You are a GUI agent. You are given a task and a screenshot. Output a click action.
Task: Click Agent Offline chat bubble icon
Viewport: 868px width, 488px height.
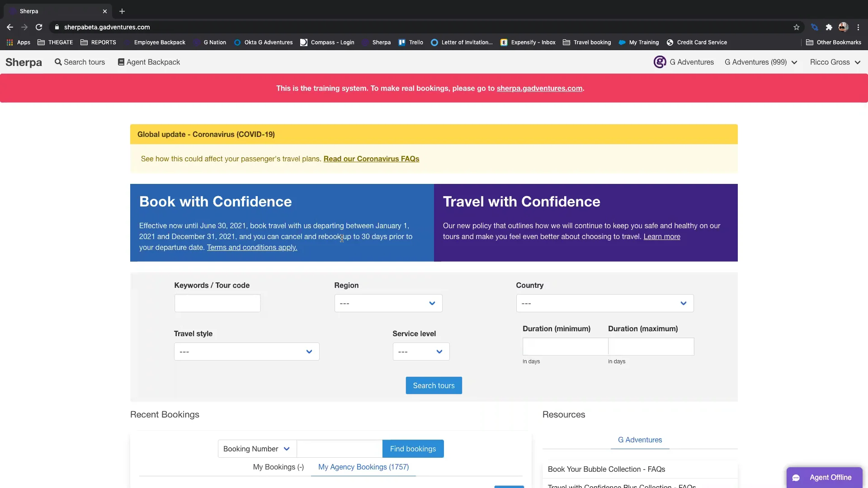pos(796,478)
